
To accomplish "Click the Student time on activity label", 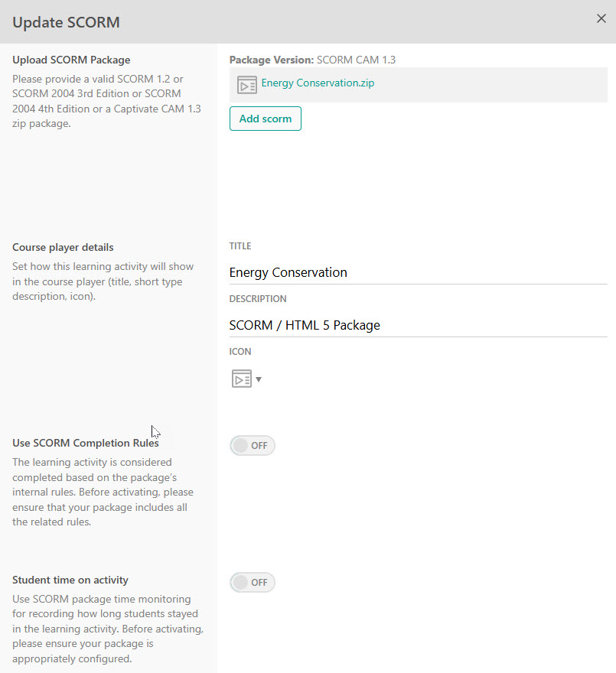I will coord(70,580).
